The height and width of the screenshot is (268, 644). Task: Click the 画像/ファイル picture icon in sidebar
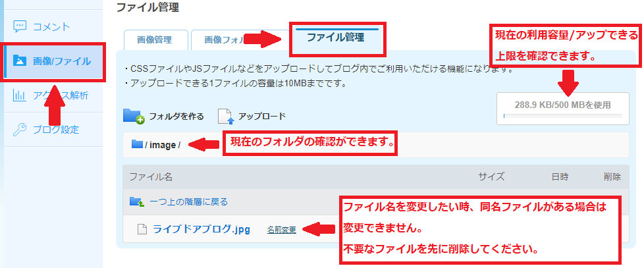coord(19,61)
